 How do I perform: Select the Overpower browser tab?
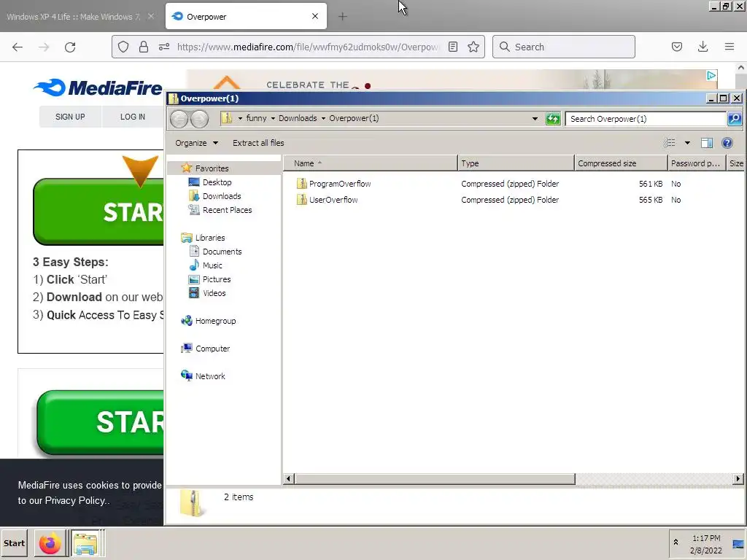[x=246, y=17]
